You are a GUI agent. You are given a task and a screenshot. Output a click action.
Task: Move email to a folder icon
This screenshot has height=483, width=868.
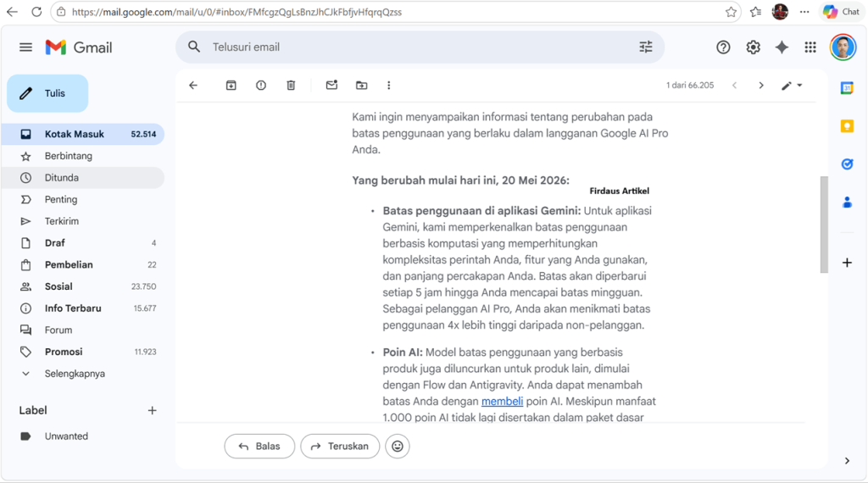(361, 86)
